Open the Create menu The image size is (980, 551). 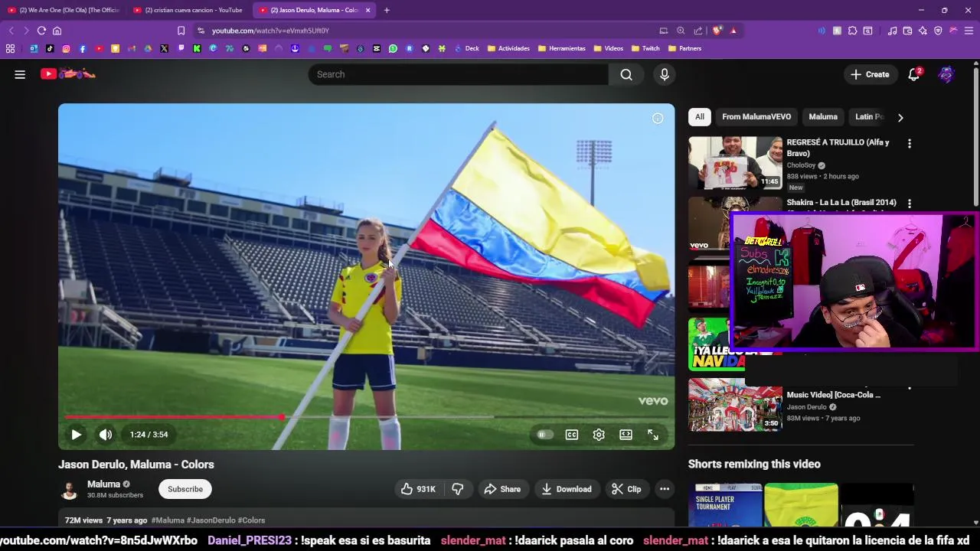[870, 74]
